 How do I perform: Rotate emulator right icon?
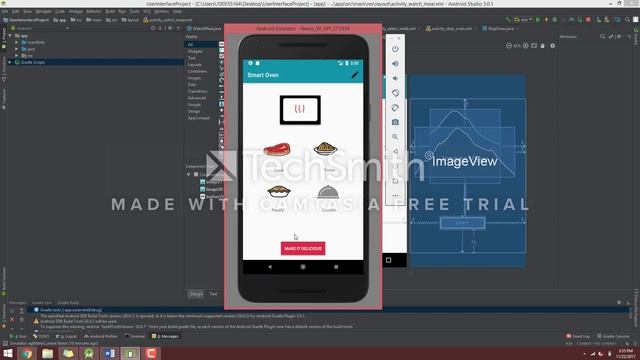tap(395, 108)
